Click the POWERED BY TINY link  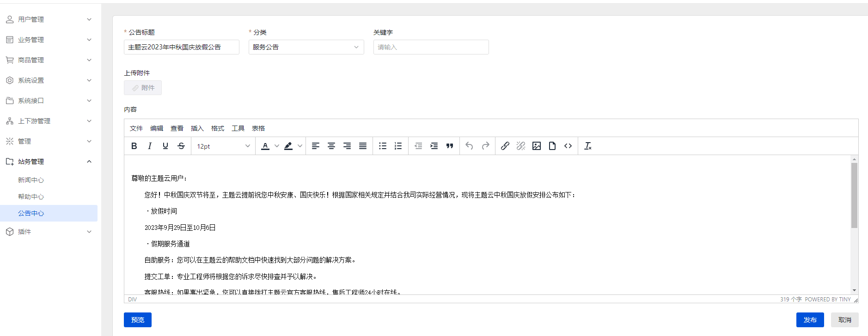click(x=828, y=300)
